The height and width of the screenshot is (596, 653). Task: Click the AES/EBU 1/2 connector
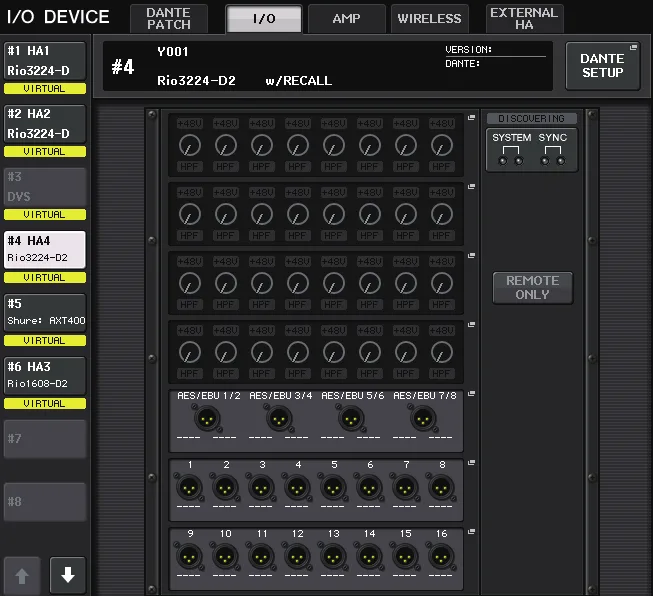[x=207, y=418]
